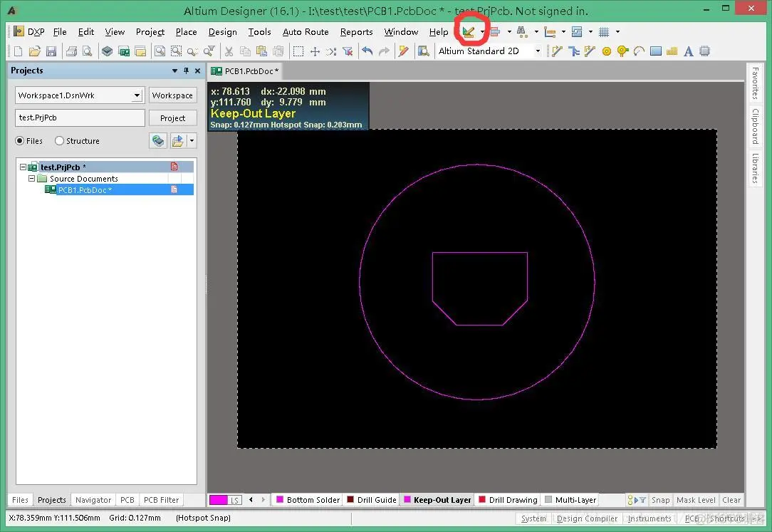Click the Alignment Tools icon

496,32
